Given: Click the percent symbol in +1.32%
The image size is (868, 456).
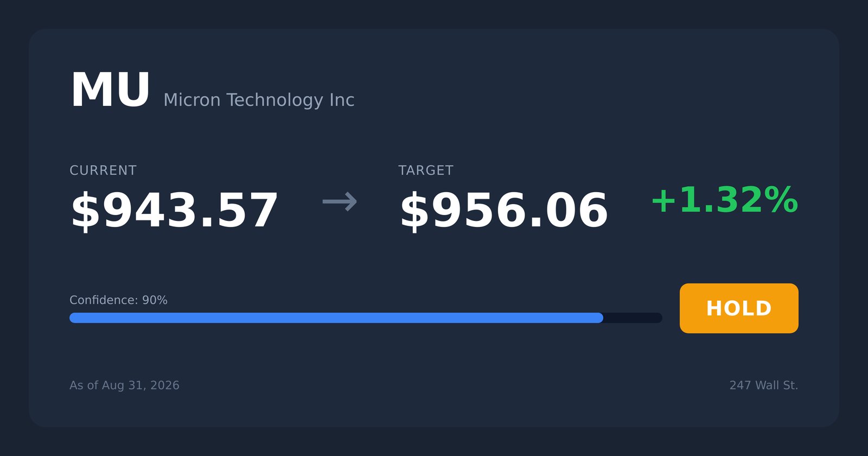Looking at the screenshot, I should click(778, 200).
